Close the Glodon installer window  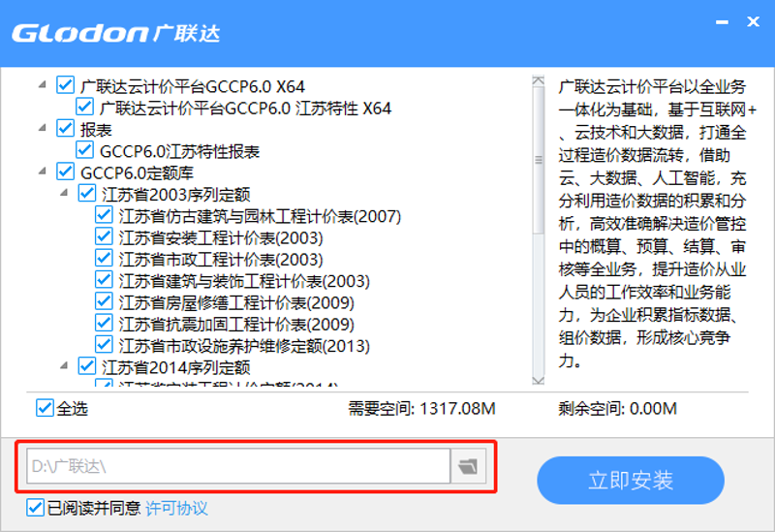754,21
